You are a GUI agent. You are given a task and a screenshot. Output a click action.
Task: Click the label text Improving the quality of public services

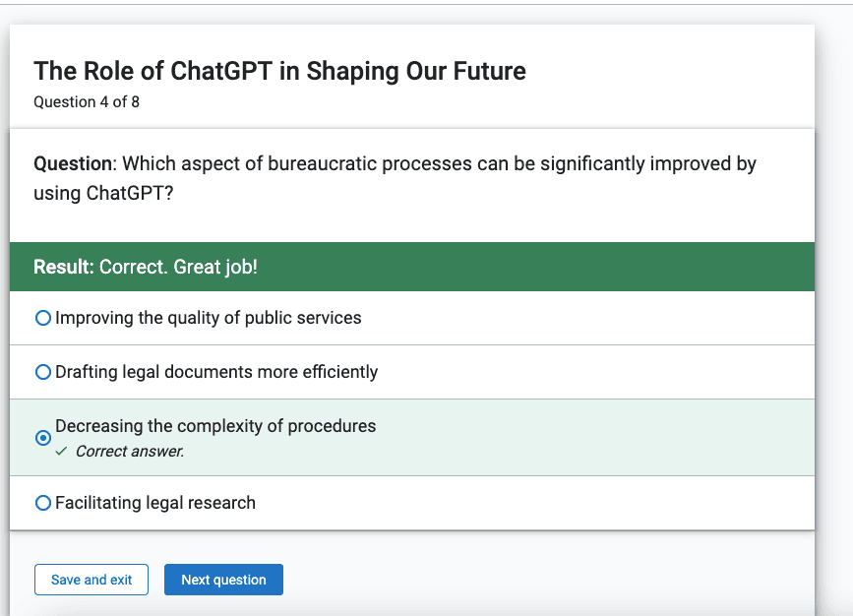click(209, 318)
